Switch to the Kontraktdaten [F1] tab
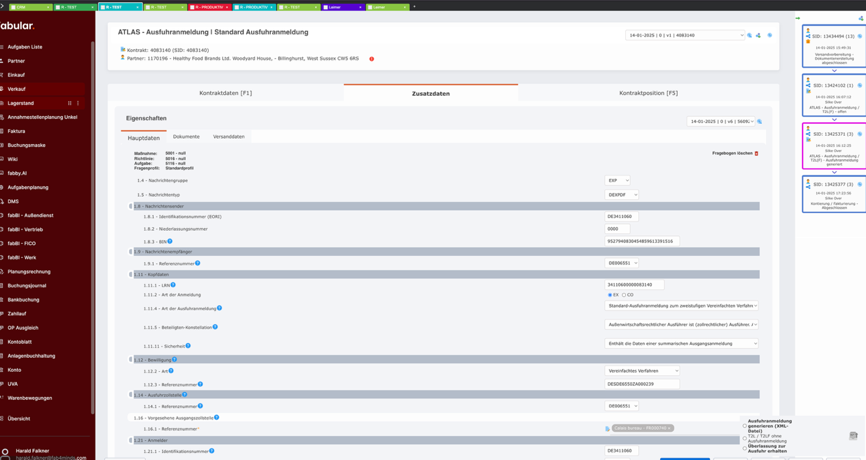The image size is (866, 460). (226, 93)
